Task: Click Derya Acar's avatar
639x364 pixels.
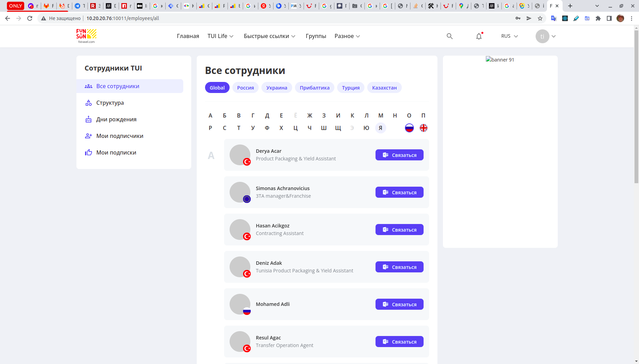Action: [240, 155]
